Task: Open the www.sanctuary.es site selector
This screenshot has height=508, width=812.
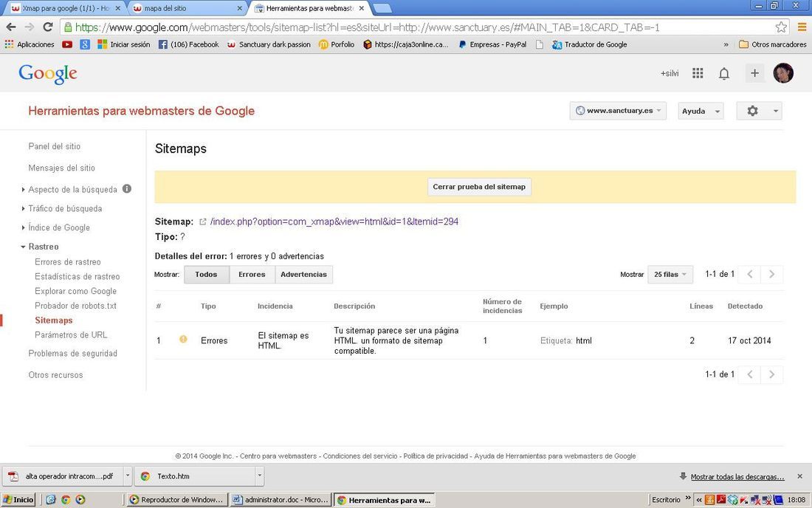Action: point(618,110)
